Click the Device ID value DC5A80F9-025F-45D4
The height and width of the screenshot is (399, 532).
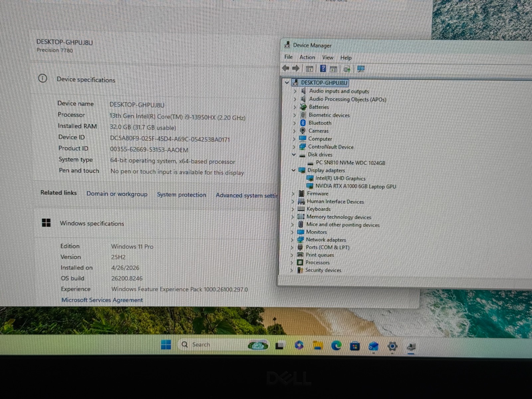(170, 139)
